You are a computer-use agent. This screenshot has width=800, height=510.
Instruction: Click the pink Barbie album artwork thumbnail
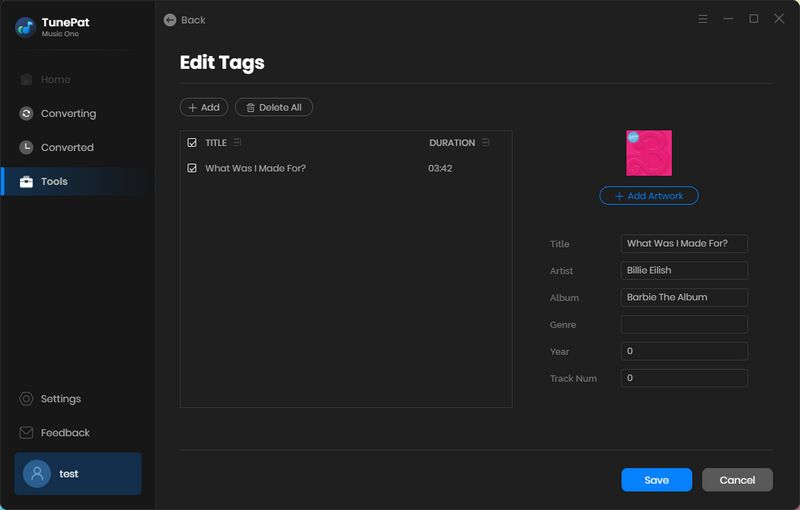[649, 153]
